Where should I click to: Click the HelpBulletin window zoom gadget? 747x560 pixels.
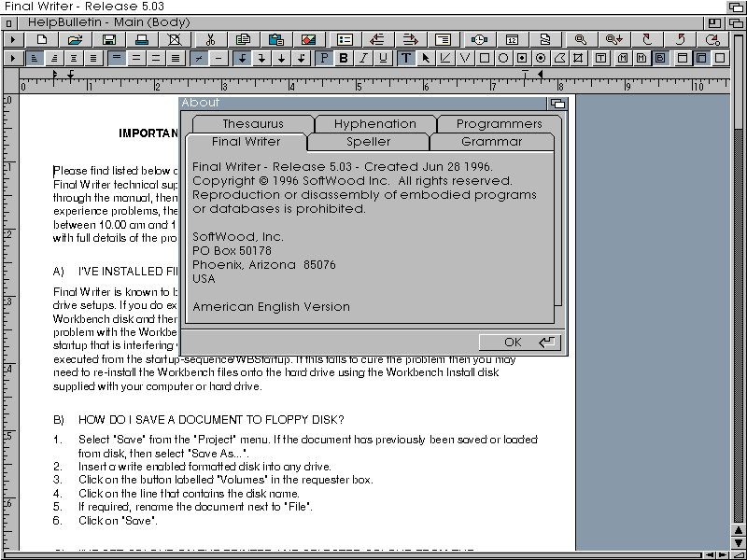(x=714, y=22)
